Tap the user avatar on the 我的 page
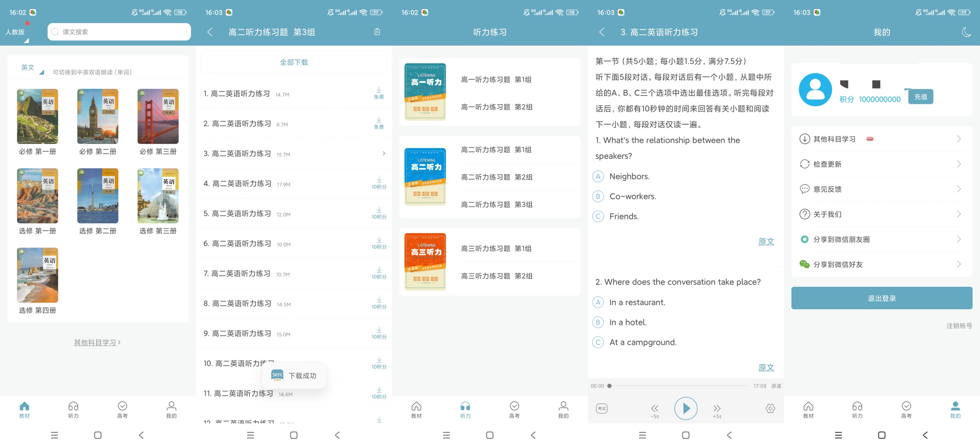The image size is (980, 447). pyautogui.click(x=815, y=89)
